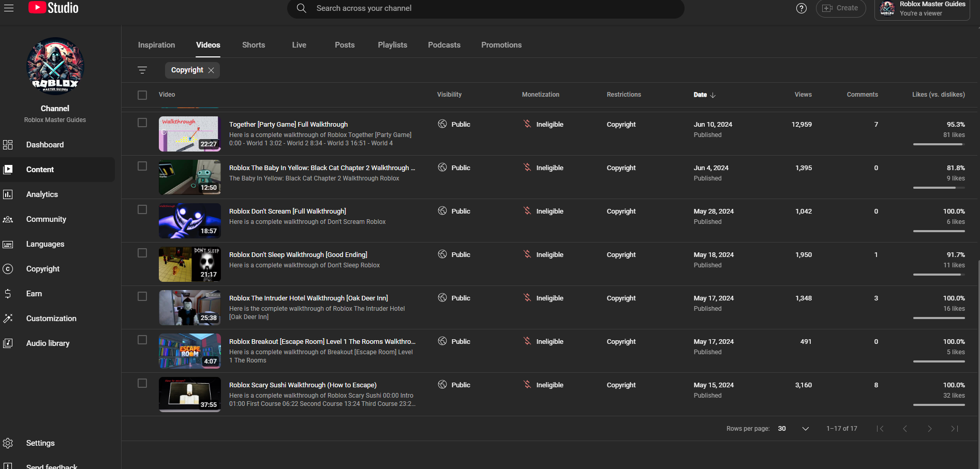The width and height of the screenshot is (980, 469).
Task: Click the Search across your channel field
Action: click(x=486, y=8)
